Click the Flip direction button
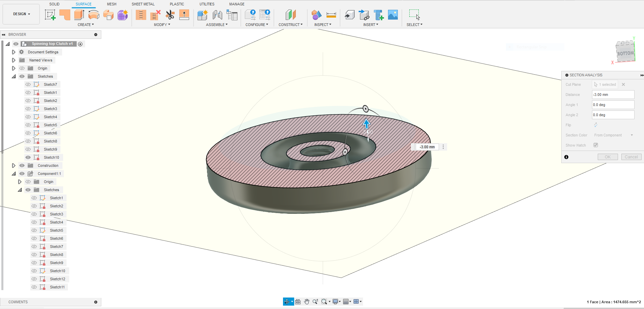This screenshot has height=309, width=644. [596, 125]
